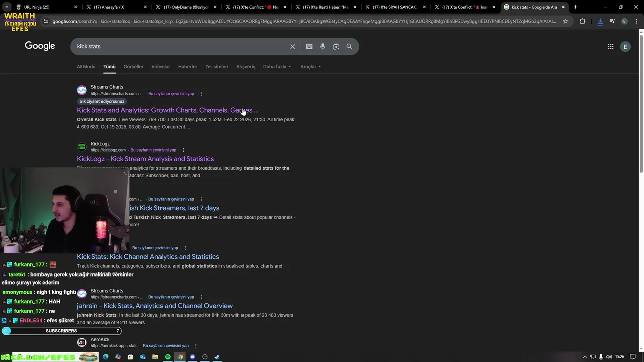Screen dimensions: 644x362
Task: Switch to the OnlyDrama browser tab
Action: click(186, 7)
